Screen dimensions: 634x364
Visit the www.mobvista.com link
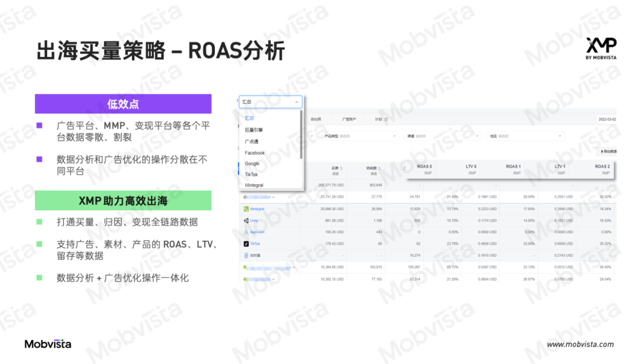[x=580, y=345]
